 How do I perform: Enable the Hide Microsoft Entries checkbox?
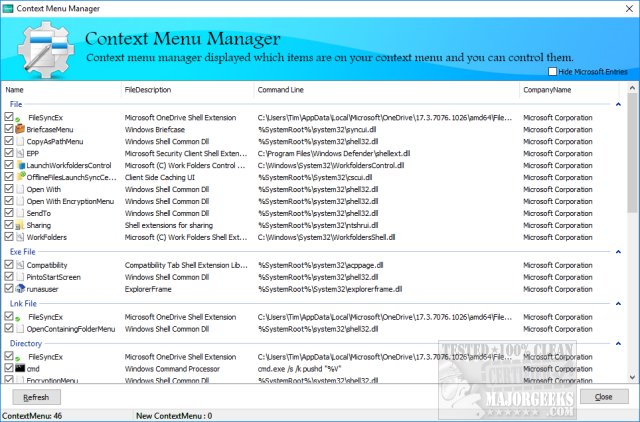553,71
